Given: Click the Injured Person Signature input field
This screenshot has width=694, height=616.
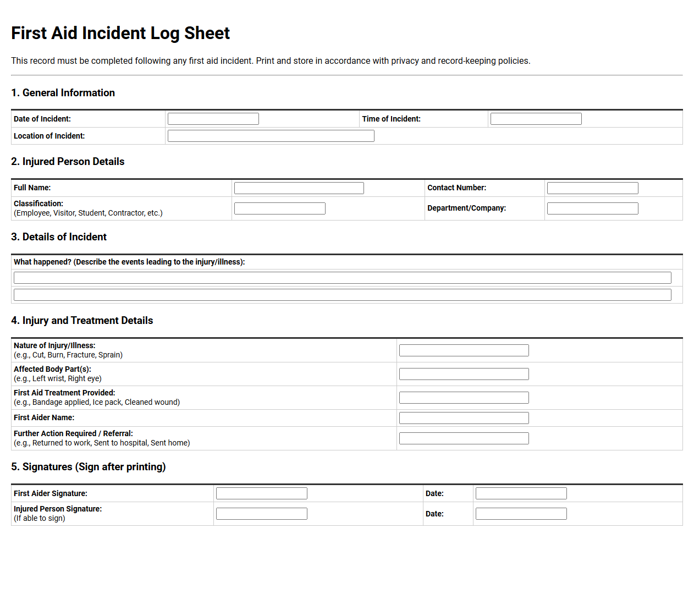Looking at the screenshot, I should pyautogui.click(x=262, y=514).
